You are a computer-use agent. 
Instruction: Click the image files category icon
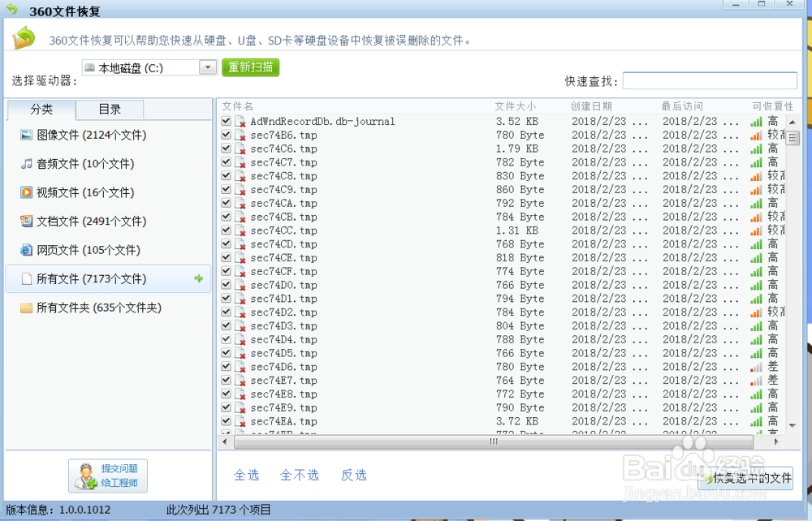coord(27,135)
